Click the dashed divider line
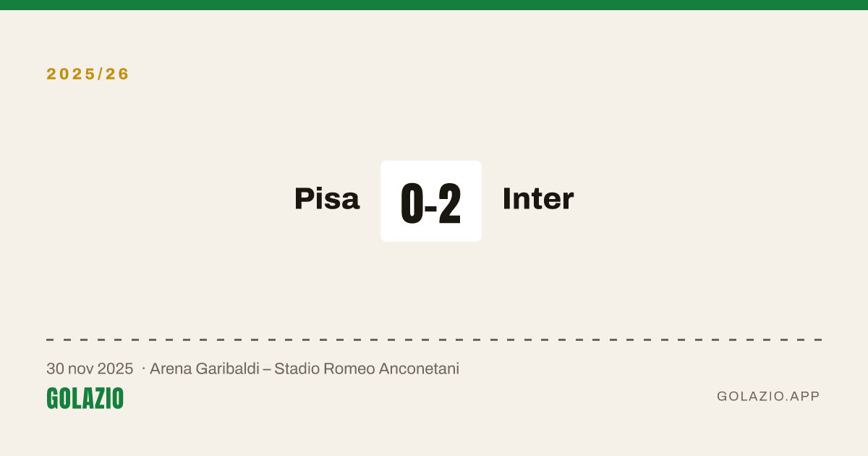 [x=434, y=339]
